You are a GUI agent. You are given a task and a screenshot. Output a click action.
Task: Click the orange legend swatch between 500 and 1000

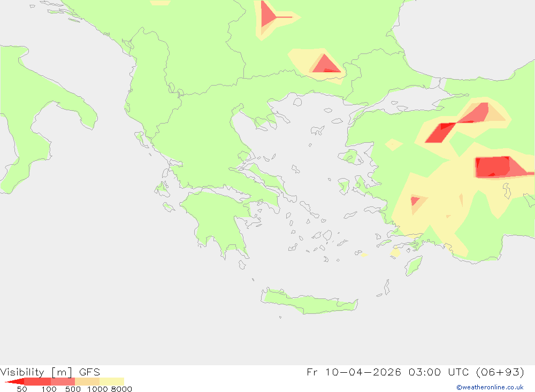tap(87, 381)
